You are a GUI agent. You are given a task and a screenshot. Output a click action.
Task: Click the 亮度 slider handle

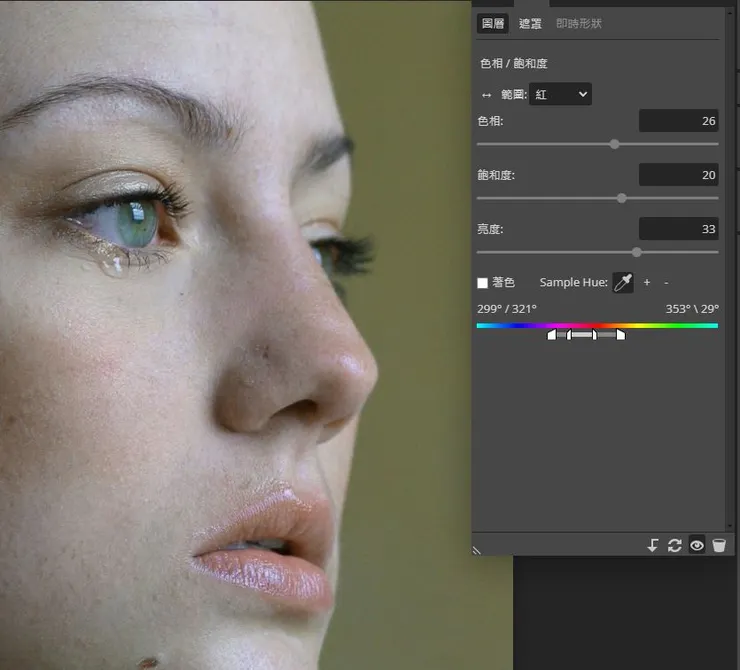pos(637,252)
